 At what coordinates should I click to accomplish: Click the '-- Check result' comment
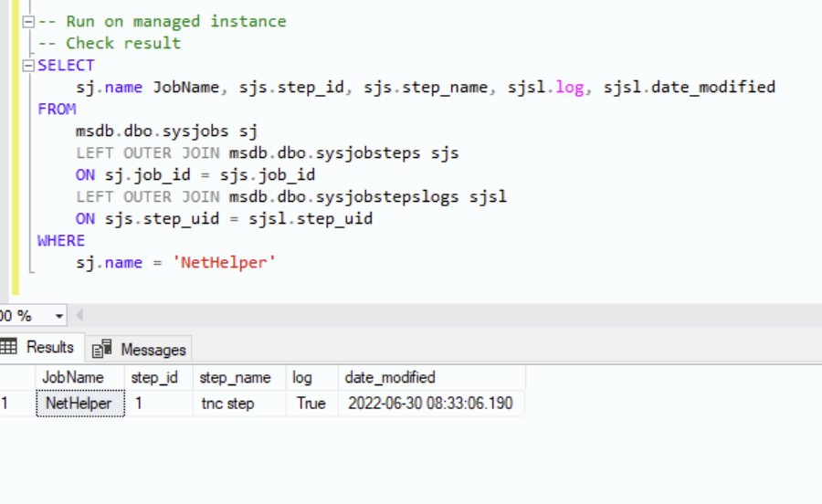pyautogui.click(x=109, y=44)
